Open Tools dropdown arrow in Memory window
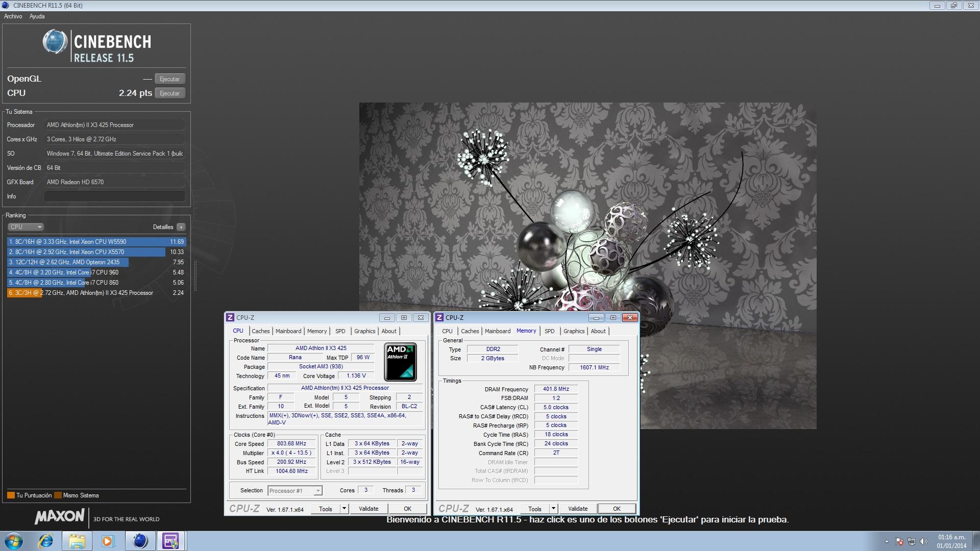This screenshot has width=980, height=551. tap(553, 509)
